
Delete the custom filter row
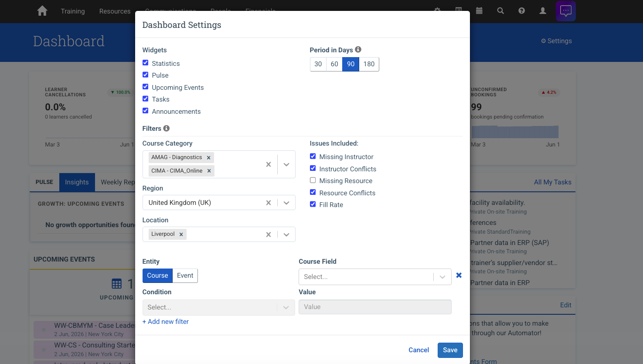click(x=459, y=275)
